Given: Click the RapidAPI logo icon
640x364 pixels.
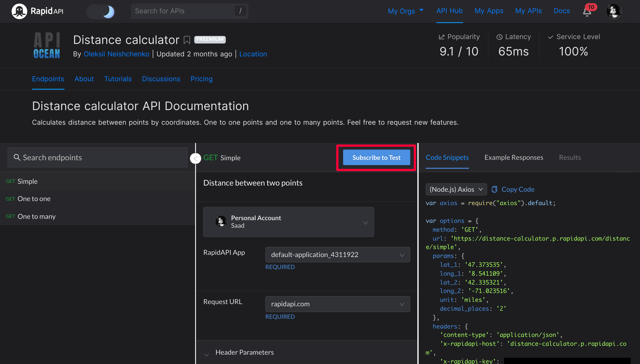Looking at the screenshot, I should tap(19, 11).
